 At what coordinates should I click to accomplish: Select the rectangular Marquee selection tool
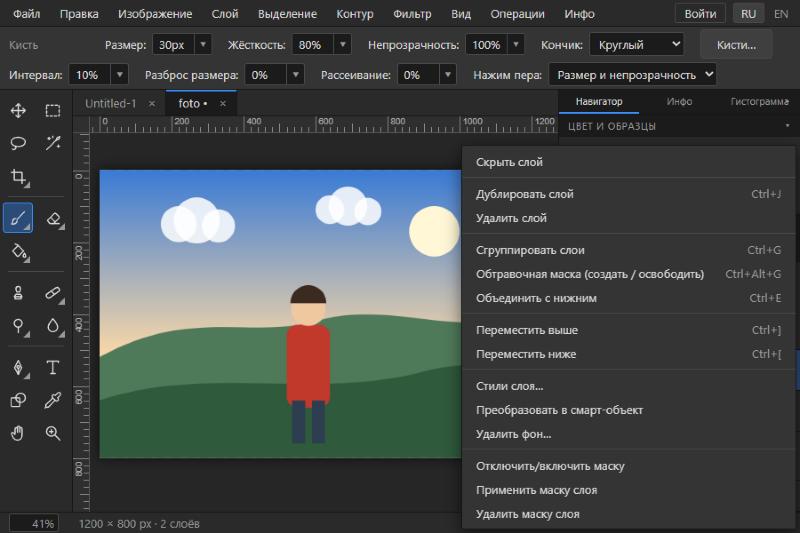tap(53, 111)
